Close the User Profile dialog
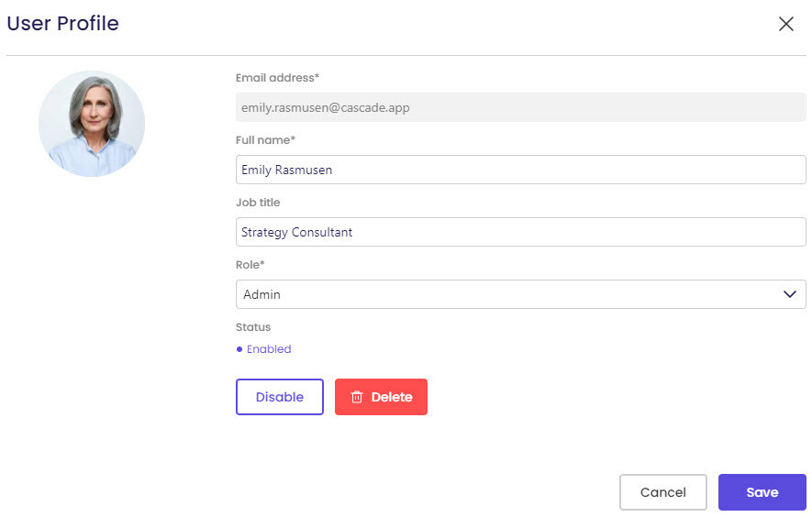812x517 pixels. coord(786,25)
